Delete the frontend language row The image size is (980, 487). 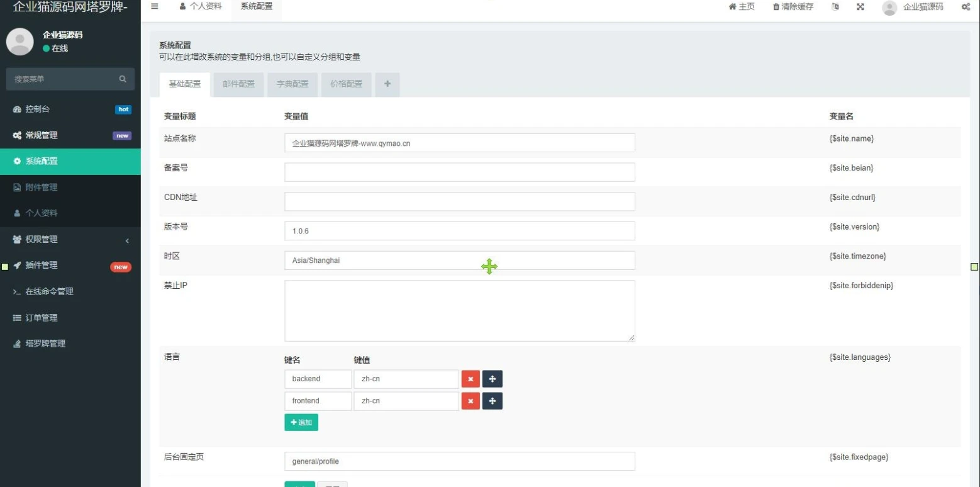[x=471, y=401]
